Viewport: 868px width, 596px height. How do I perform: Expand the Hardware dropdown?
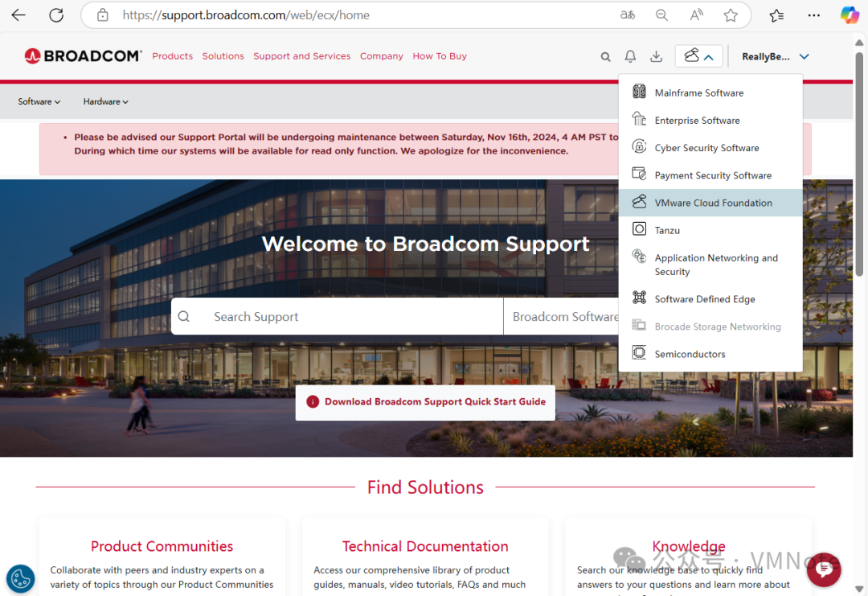106,101
